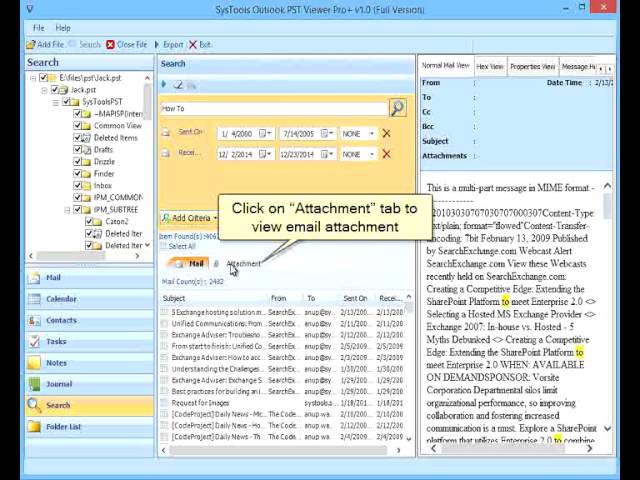Screen dimensions: 640x480
Task: Tick the Select All checkbox
Action: pyautogui.click(x=164, y=246)
